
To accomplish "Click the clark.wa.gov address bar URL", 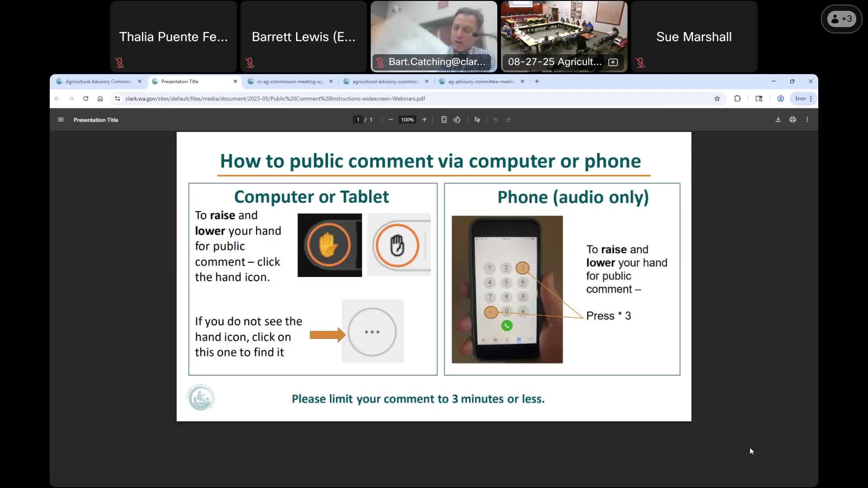I will [x=275, y=99].
